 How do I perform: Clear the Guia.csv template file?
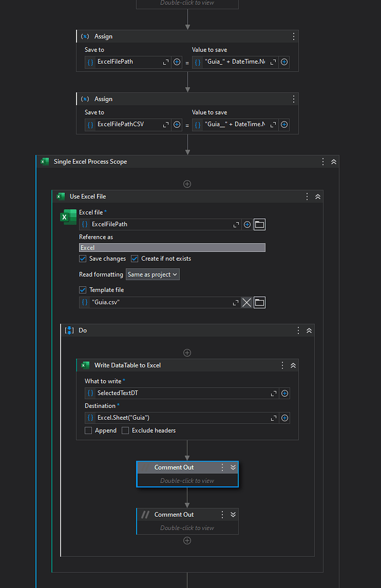(247, 303)
